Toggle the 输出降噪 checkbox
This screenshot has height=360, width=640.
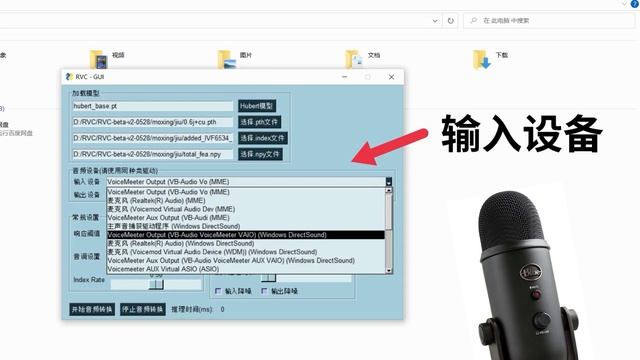[264, 291]
